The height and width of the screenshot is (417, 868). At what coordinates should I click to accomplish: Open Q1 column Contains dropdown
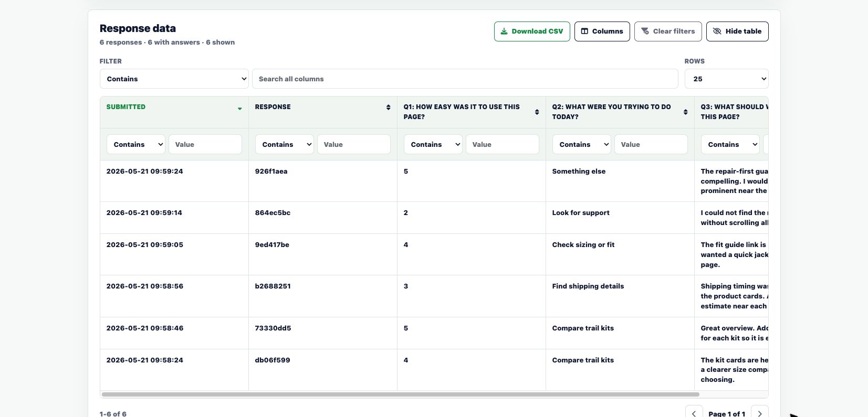coord(433,144)
